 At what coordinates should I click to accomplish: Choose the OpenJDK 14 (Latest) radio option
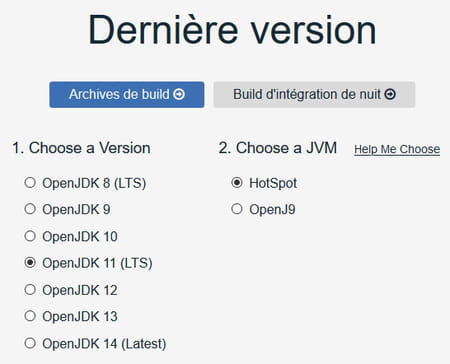[x=30, y=343]
